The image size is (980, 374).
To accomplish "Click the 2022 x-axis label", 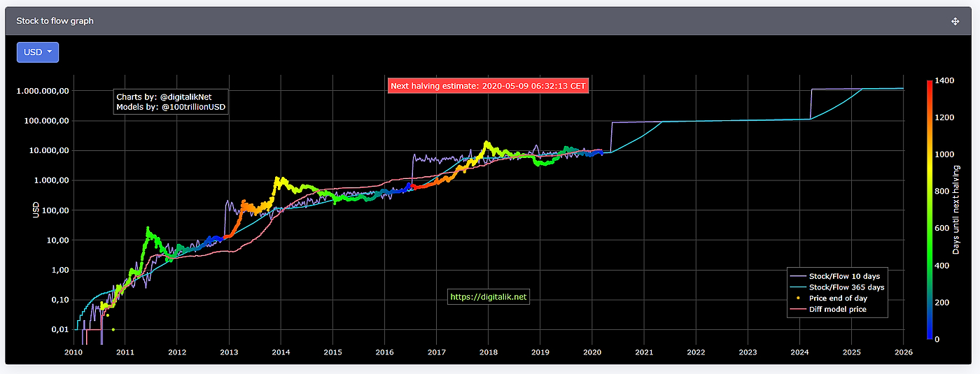I will (x=696, y=353).
